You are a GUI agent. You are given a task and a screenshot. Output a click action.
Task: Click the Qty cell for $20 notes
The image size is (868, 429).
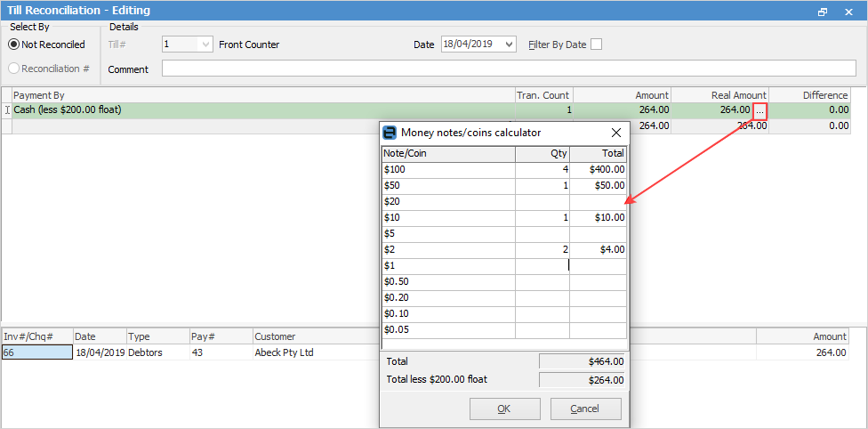[542, 201]
